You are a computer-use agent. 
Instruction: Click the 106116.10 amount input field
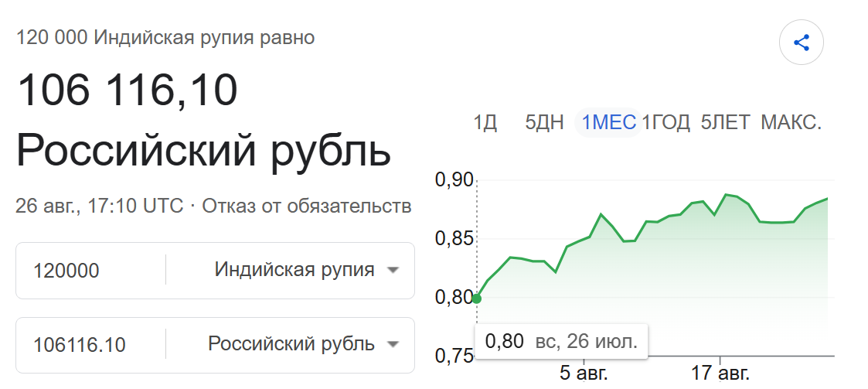point(90,345)
